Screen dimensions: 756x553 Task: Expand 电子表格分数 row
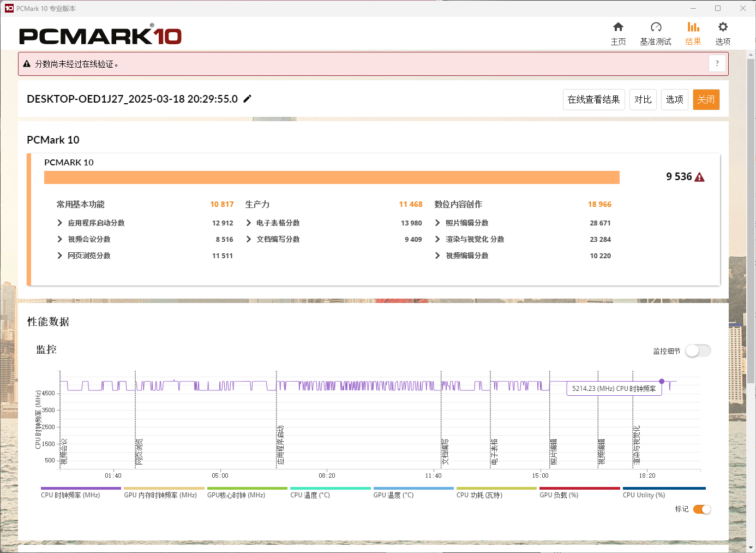point(249,223)
